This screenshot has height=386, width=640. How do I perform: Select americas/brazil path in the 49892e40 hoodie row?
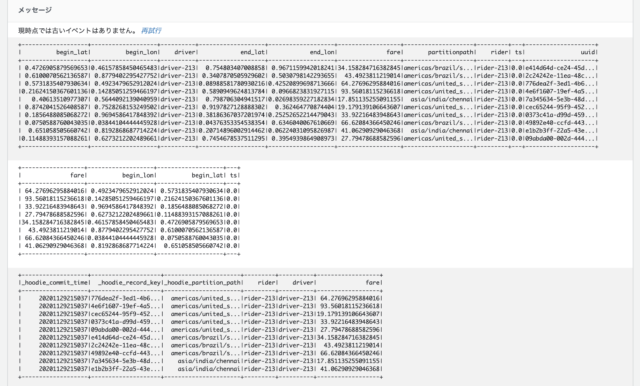205,353
